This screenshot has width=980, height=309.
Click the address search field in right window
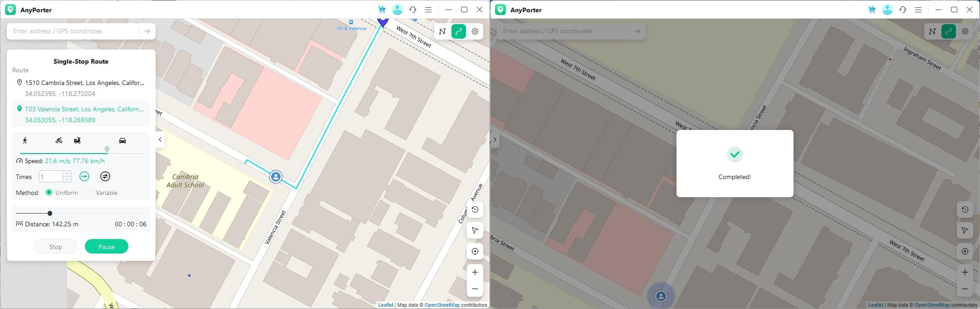pyautogui.click(x=565, y=31)
